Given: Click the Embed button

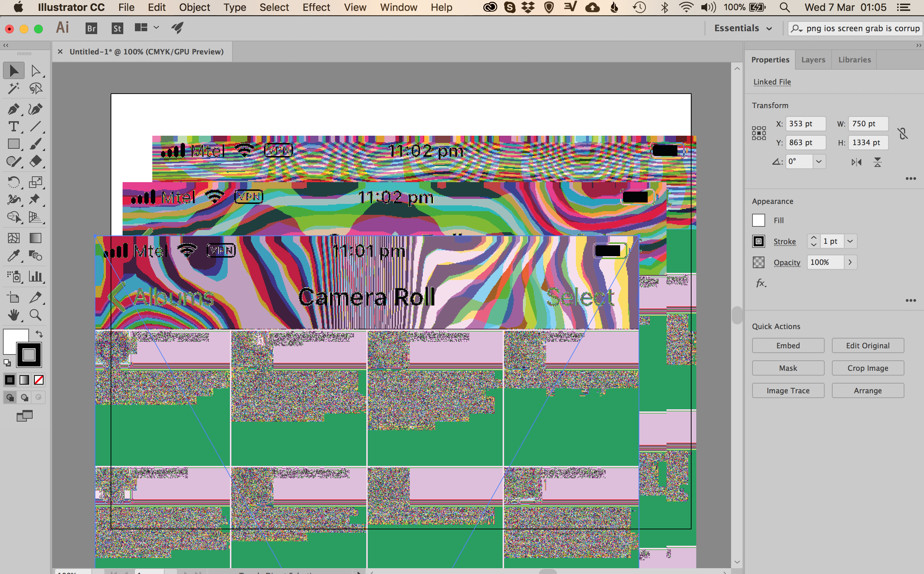Looking at the screenshot, I should click(788, 345).
